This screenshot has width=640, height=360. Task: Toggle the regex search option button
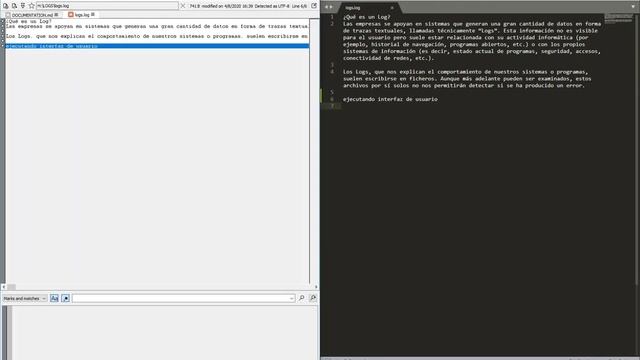pyautogui.click(x=66, y=298)
